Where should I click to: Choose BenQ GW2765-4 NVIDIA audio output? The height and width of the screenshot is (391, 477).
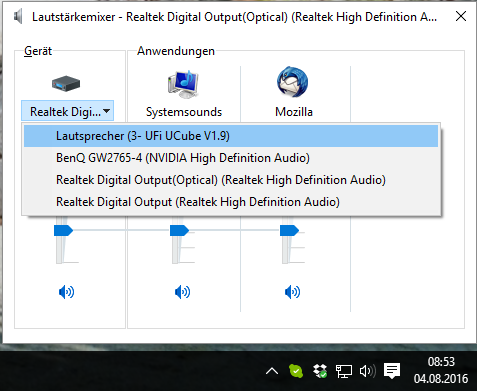pos(231,158)
